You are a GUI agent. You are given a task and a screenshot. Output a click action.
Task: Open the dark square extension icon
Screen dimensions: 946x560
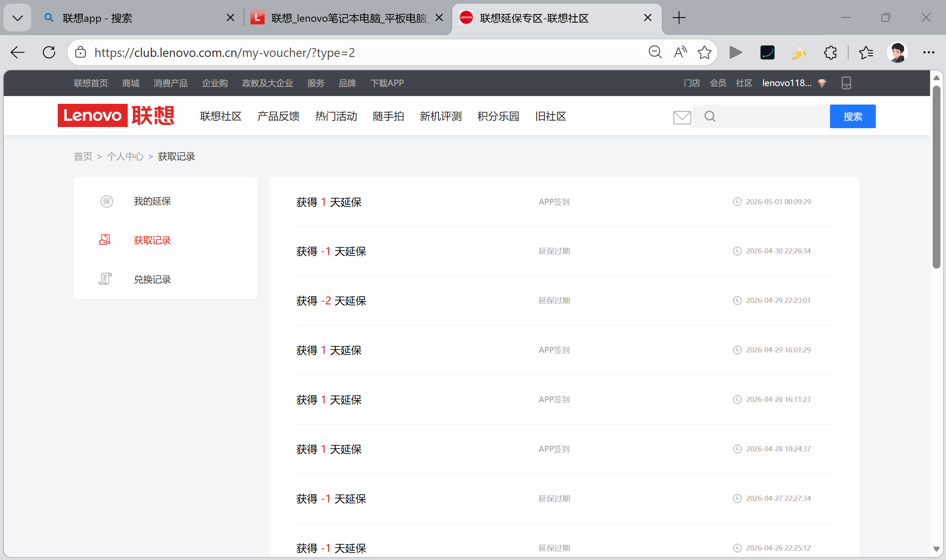click(768, 52)
